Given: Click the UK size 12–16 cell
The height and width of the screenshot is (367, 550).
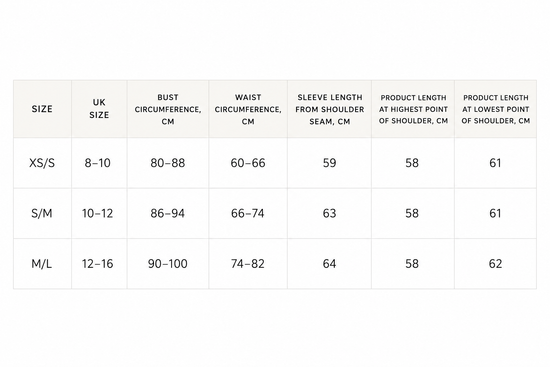Looking at the screenshot, I should coord(98,264).
